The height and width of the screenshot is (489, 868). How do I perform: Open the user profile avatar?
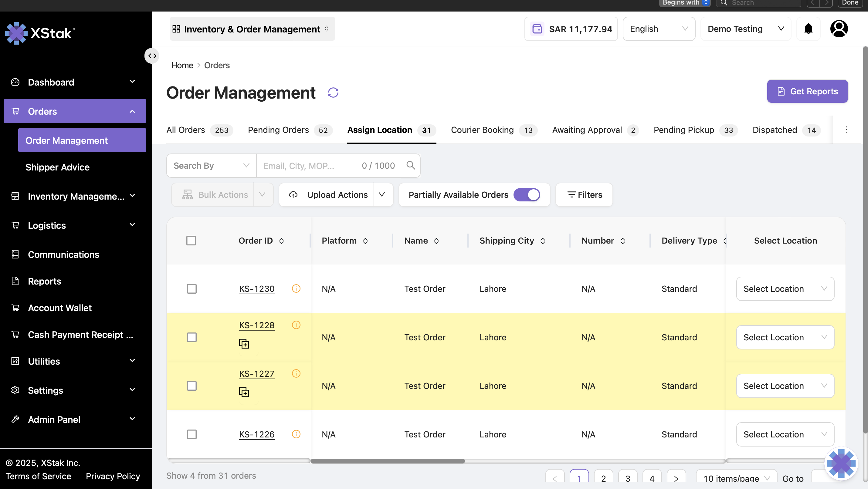click(x=839, y=29)
